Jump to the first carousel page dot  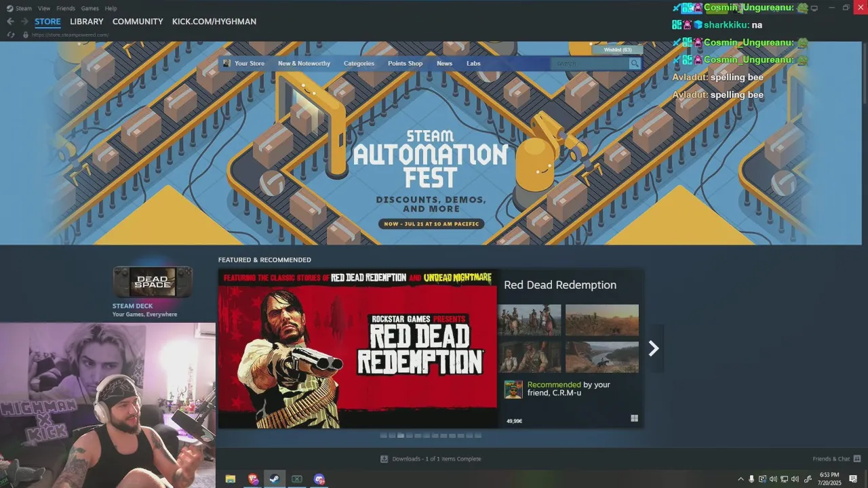click(x=383, y=436)
